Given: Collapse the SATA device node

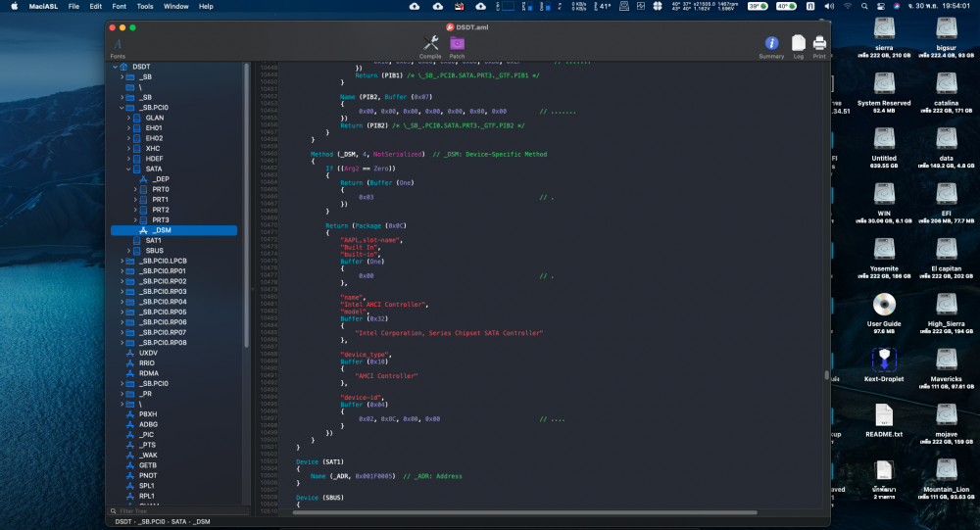Looking at the screenshot, I should (x=128, y=169).
